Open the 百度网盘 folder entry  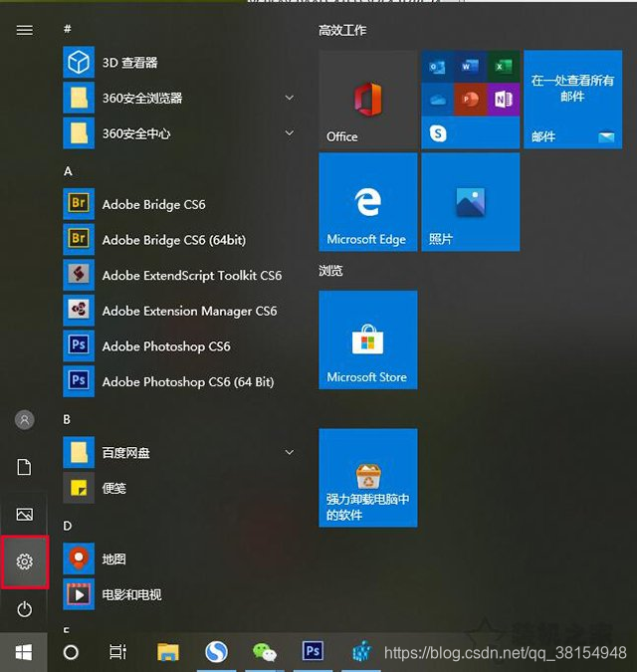pyautogui.click(x=180, y=453)
